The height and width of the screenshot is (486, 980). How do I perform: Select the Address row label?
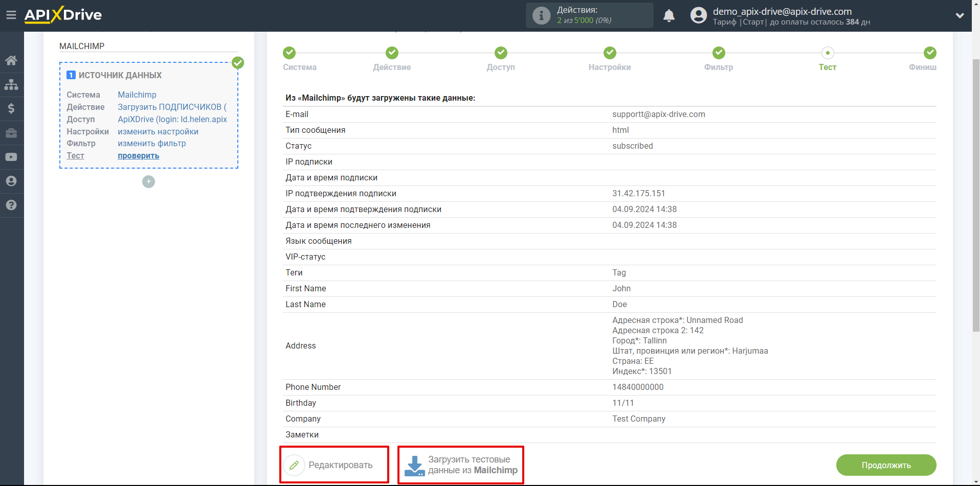coord(301,345)
